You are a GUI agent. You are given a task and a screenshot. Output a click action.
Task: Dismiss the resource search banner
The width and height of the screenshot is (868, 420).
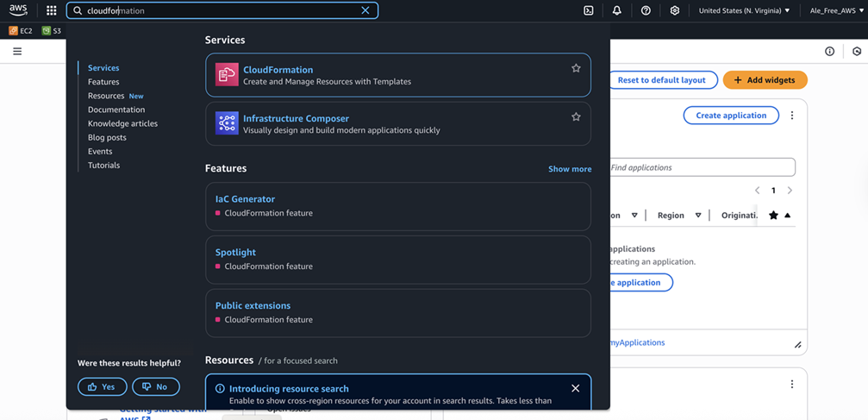(575, 388)
